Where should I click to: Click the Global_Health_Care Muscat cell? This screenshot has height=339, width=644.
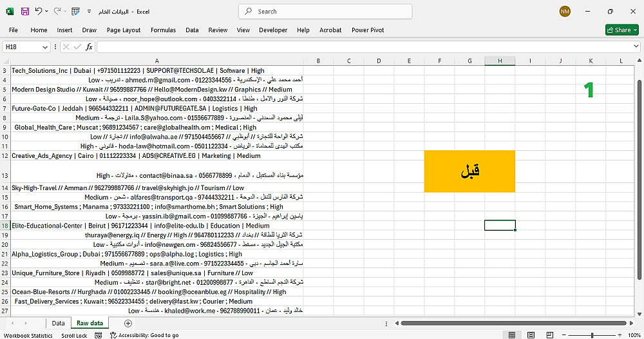157,128
